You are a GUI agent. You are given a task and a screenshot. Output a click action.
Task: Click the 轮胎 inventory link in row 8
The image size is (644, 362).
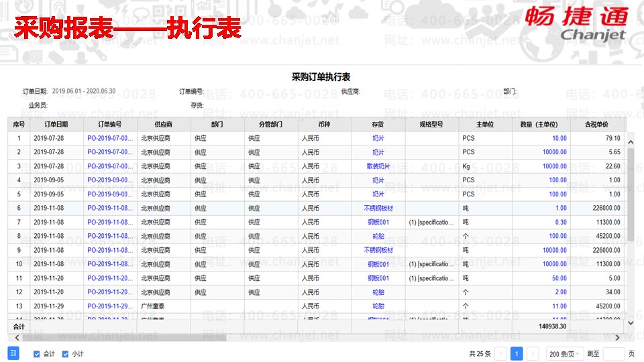click(x=378, y=236)
